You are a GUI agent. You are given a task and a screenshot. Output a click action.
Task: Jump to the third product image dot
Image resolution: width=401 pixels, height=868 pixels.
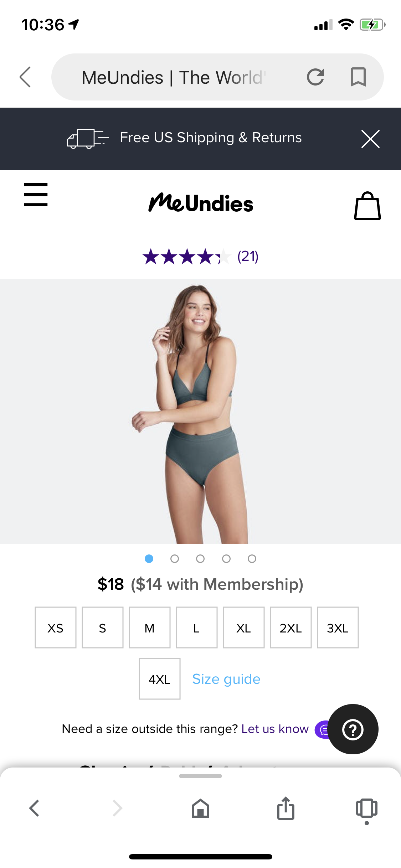[x=200, y=559]
